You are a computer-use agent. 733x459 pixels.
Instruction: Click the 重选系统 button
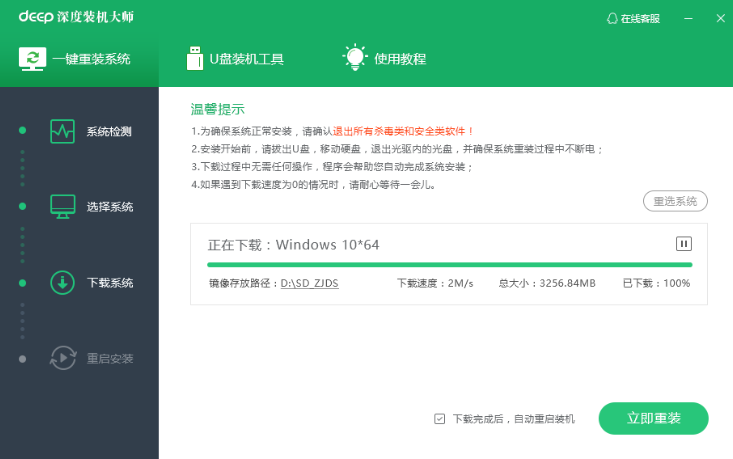(675, 201)
